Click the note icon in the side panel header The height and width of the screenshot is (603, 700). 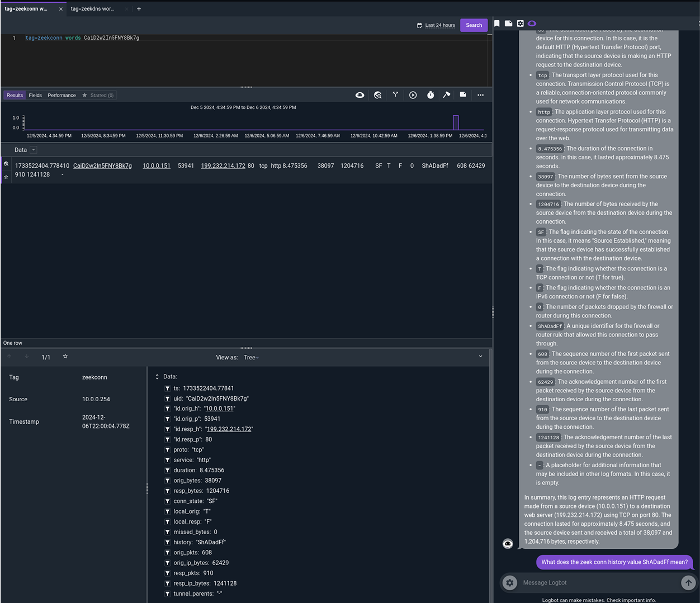508,23
